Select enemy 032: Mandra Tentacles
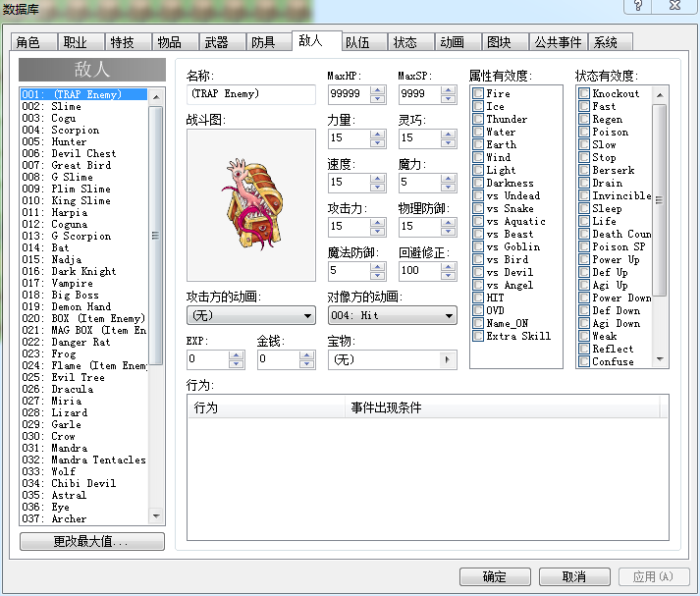The width and height of the screenshot is (700, 596). coord(83,460)
